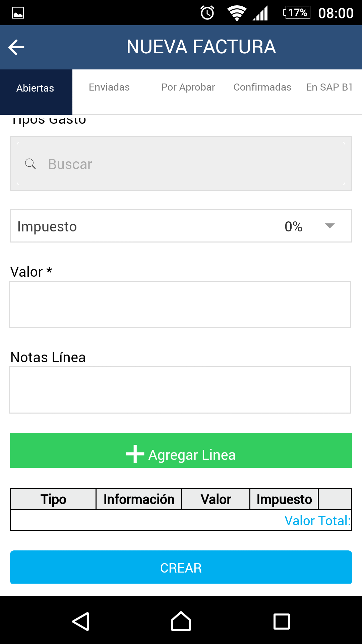Select the Confirmadas tab
Image resolution: width=362 pixels, height=644 pixels.
[262, 87]
